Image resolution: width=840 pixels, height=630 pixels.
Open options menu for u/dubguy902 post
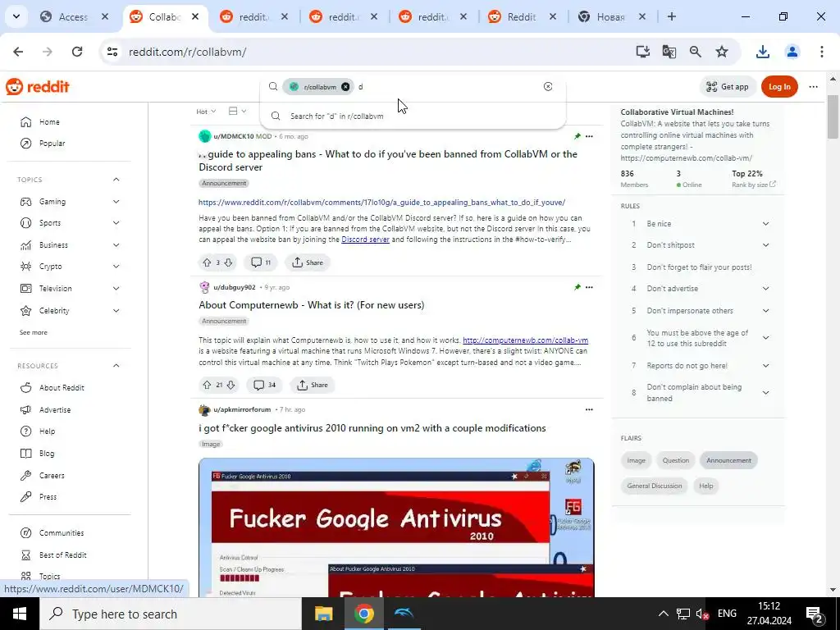pyautogui.click(x=589, y=287)
